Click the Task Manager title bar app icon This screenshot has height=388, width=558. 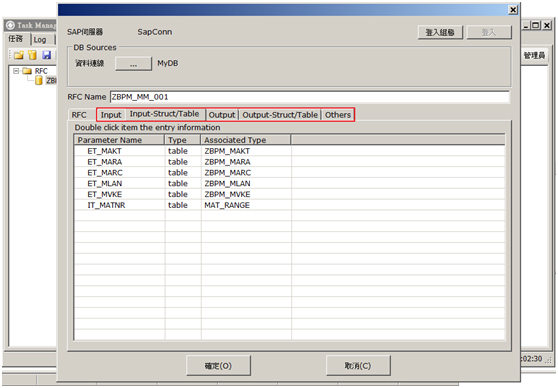10,25
